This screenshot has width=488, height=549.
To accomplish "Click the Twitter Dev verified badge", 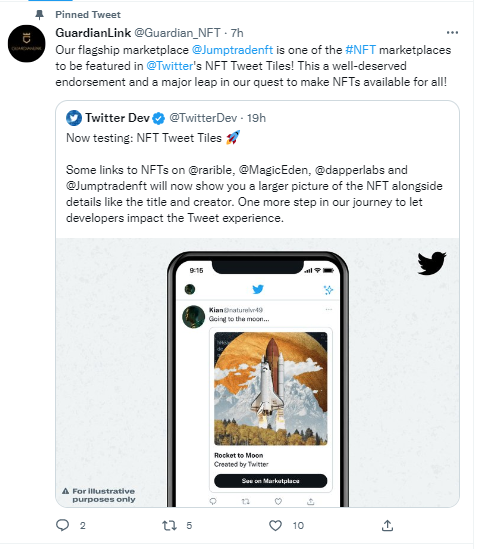I will [159, 118].
